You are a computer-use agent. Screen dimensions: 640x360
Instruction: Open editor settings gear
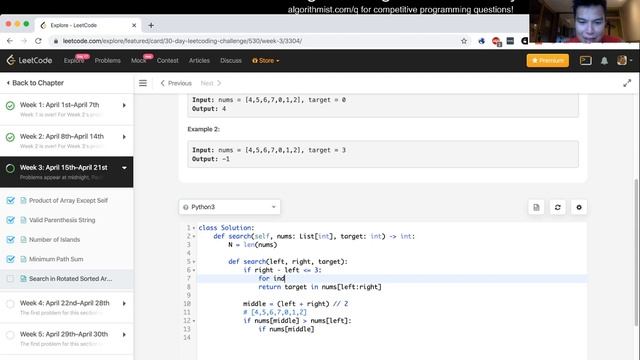click(579, 207)
